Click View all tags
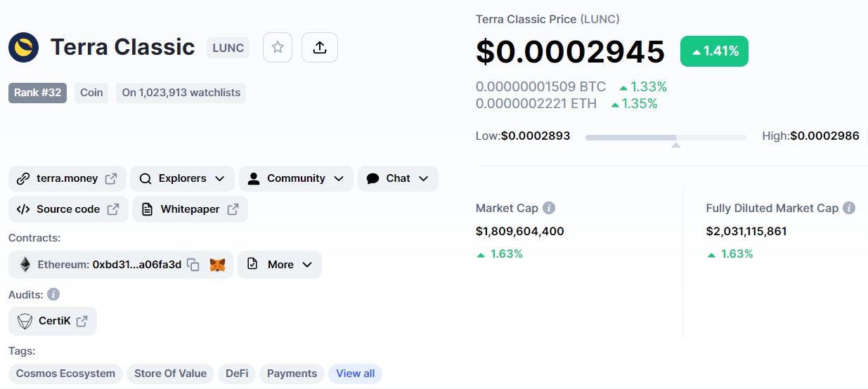Viewport: 868px width, 389px height. (x=356, y=374)
